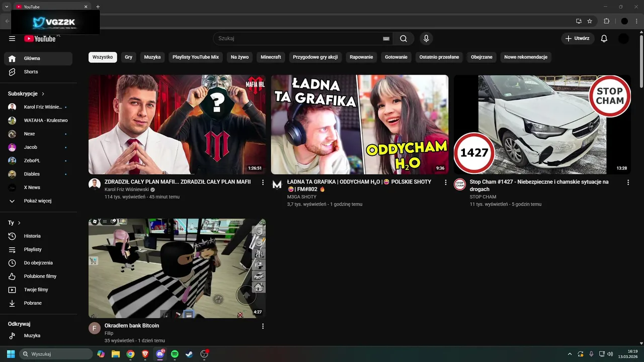Go to Główna in sidebar
Viewport: 644px width, 362px height.
point(38,58)
